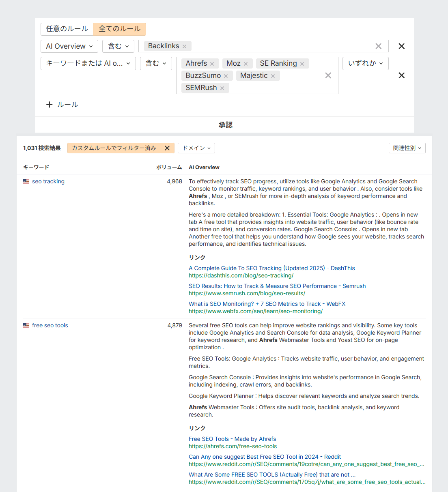The height and width of the screenshot is (492, 448).
Task: Delete the AI Overview rule row
Action: tap(401, 46)
